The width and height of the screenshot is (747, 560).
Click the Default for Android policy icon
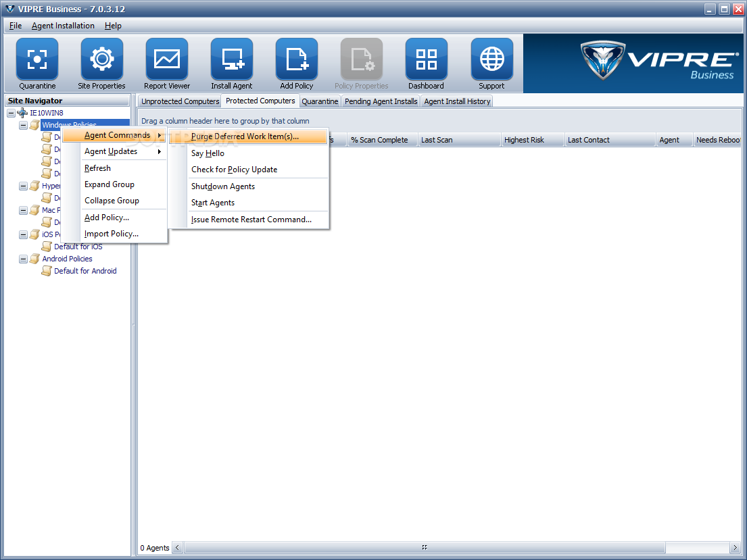(47, 270)
